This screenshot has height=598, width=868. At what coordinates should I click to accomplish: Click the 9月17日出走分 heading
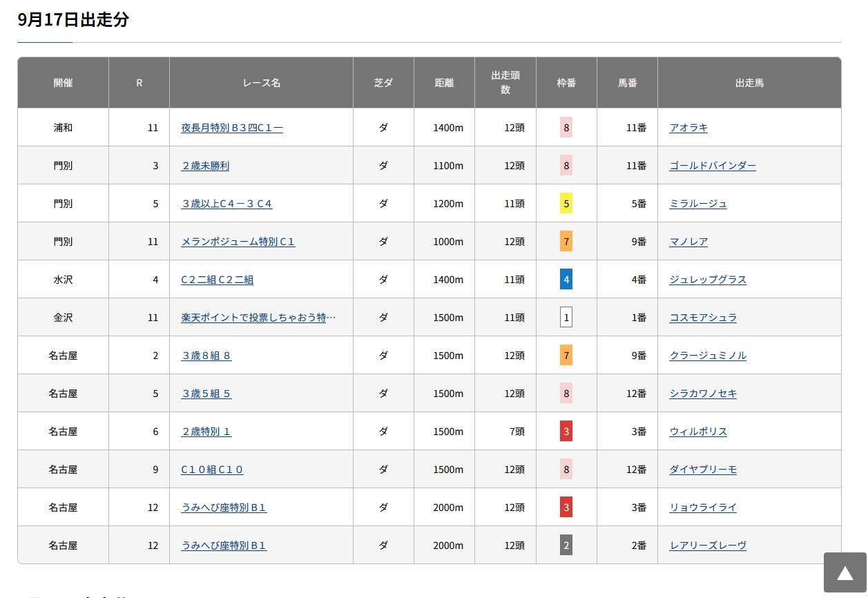[73, 20]
